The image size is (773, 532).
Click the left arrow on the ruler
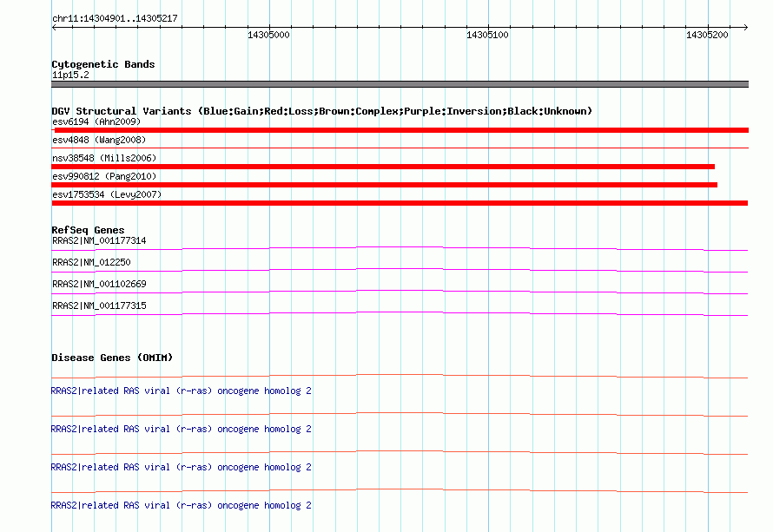coord(54,28)
